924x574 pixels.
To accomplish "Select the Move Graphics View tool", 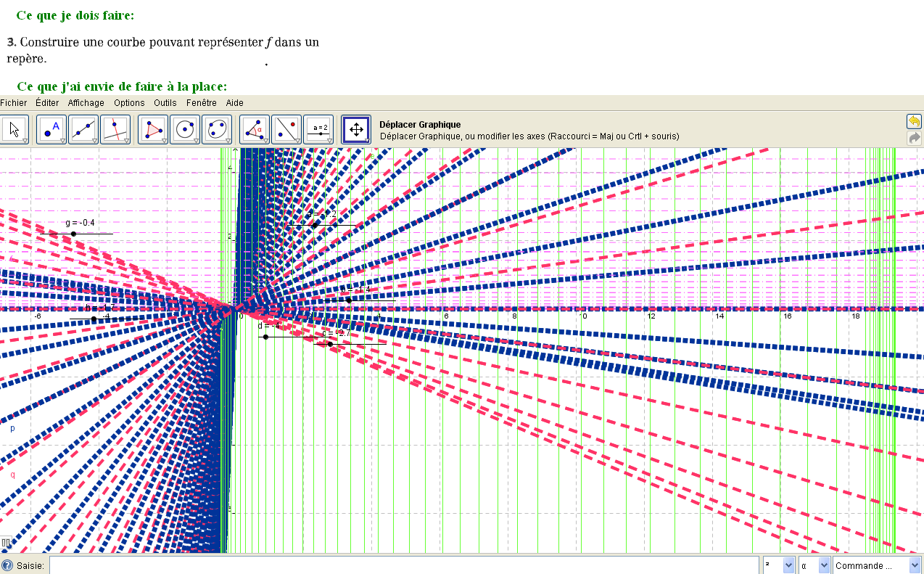I will click(356, 130).
